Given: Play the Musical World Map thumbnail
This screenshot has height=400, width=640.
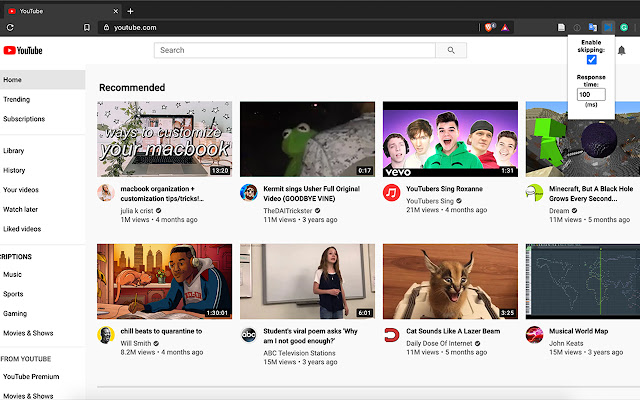Looking at the screenshot, I should coord(583,282).
